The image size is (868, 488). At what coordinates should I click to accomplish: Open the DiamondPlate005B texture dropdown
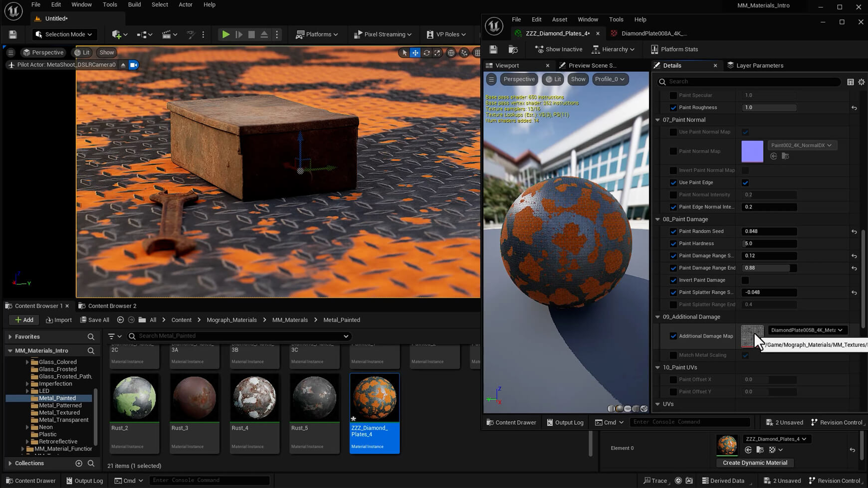[x=806, y=330]
